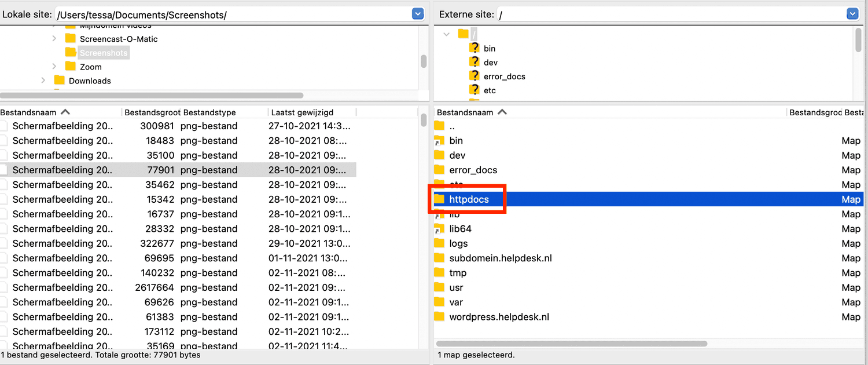Screen dimensions: 868x365
Task: Select the subdomein.helpdesk.nl folder icon
Action: pyautogui.click(x=439, y=258)
